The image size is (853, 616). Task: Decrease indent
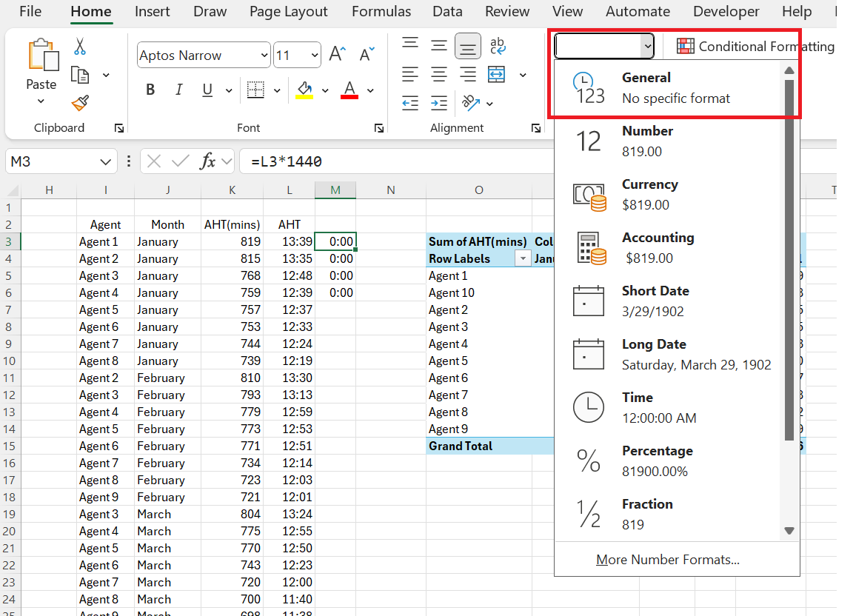pos(410,102)
